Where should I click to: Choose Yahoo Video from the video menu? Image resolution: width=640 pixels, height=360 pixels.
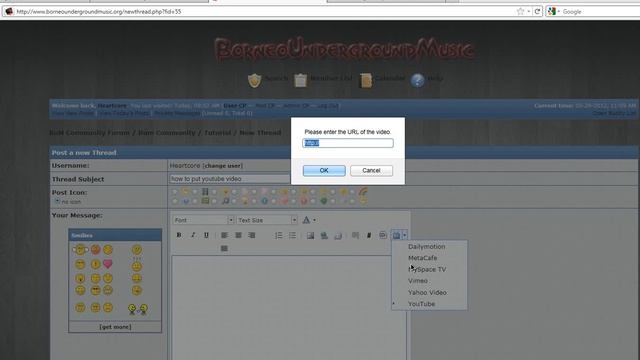click(x=427, y=293)
